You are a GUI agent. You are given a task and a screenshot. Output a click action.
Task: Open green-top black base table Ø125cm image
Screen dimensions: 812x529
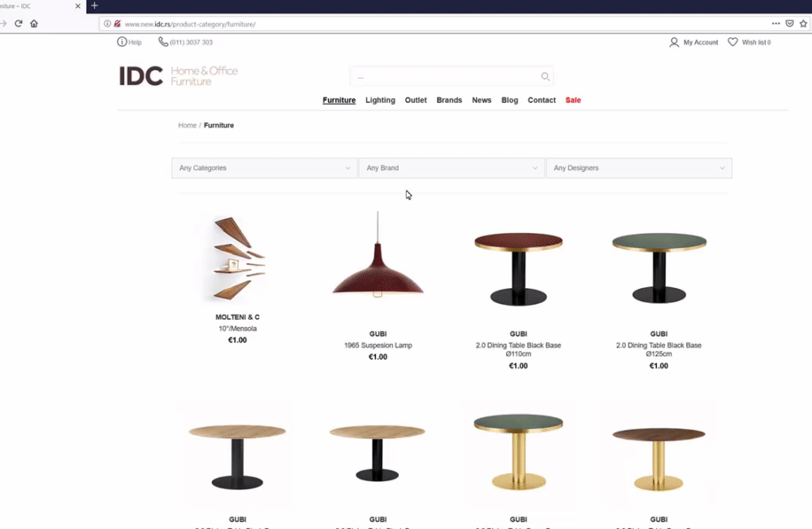pos(659,268)
